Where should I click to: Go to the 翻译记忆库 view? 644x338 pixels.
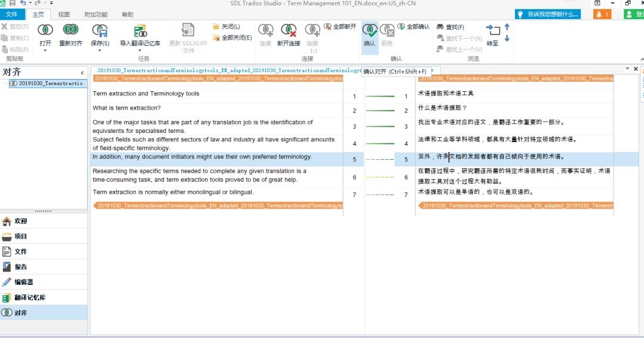(x=44, y=297)
